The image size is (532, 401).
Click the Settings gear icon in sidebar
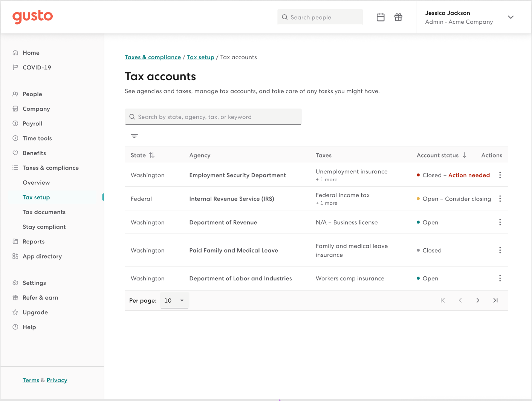15,283
